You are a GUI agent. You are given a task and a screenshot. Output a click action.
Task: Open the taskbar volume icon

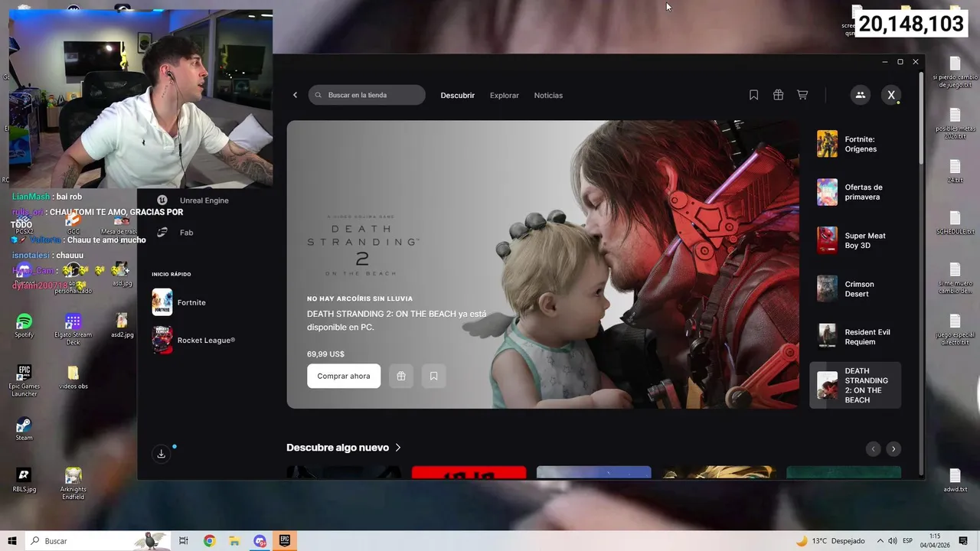[x=892, y=541]
